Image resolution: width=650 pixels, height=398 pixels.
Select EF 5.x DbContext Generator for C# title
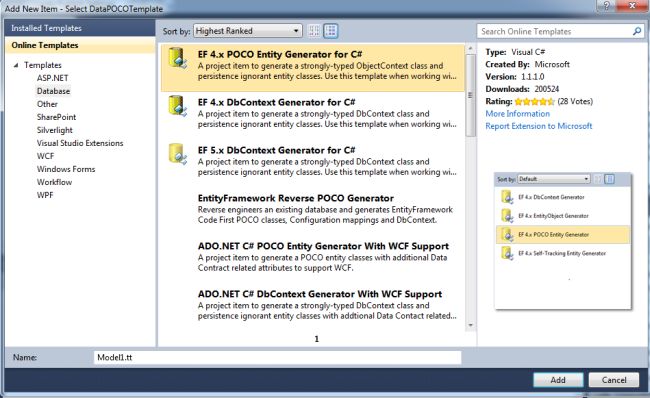pyautogui.click(x=276, y=150)
